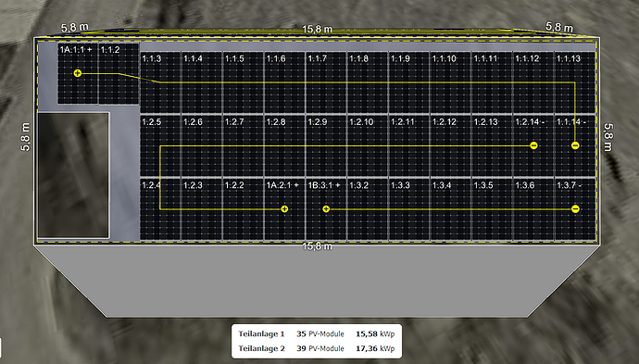This screenshot has width=639, height=364.
Task: Click the dark skylight obstruction on the roof
Action: (x=73, y=175)
